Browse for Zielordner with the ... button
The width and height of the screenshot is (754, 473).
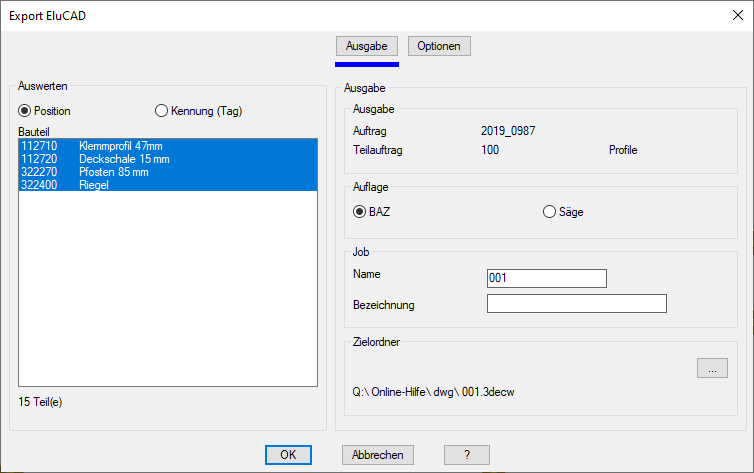tap(712, 369)
